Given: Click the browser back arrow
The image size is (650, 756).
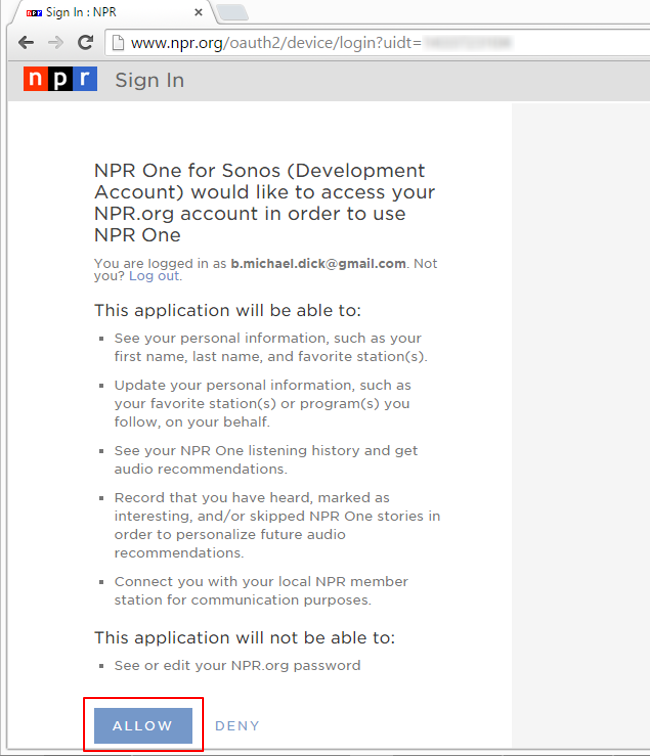Looking at the screenshot, I should pos(26,43).
